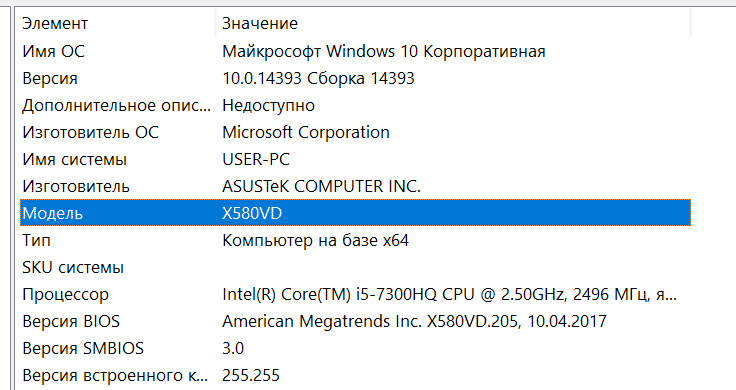This screenshot has height=390, width=736.
Task: Click the USER-PC value
Action: click(x=256, y=160)
